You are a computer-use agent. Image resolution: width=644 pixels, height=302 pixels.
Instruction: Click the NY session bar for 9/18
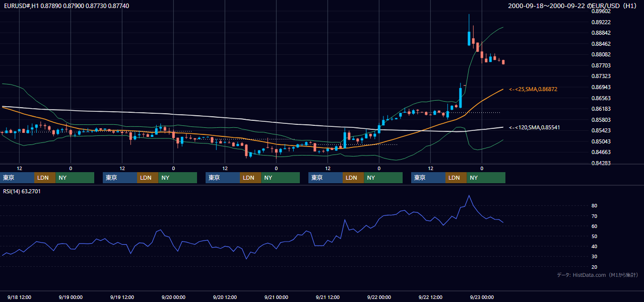[75, 178]
